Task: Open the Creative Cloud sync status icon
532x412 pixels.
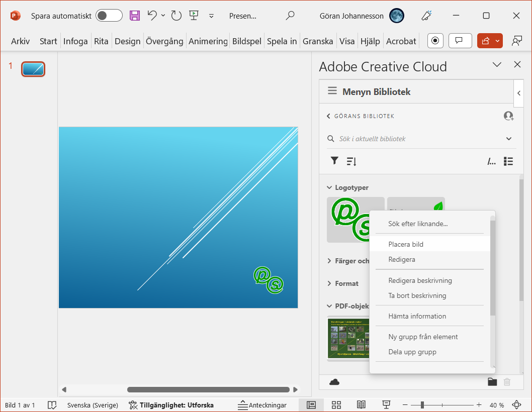Action: pyautogui.click(x=334, y=382)
